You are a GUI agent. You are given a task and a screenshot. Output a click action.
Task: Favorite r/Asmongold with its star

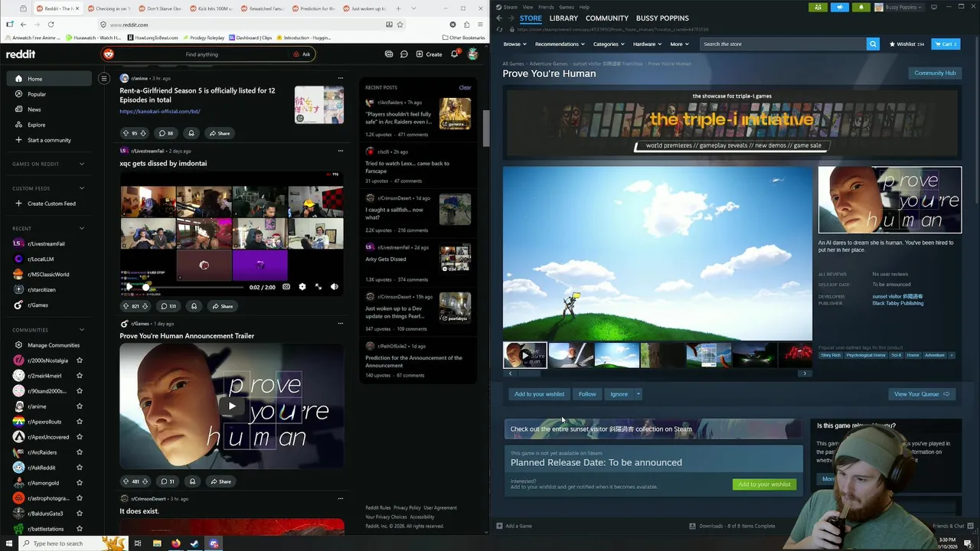[80, 483]
